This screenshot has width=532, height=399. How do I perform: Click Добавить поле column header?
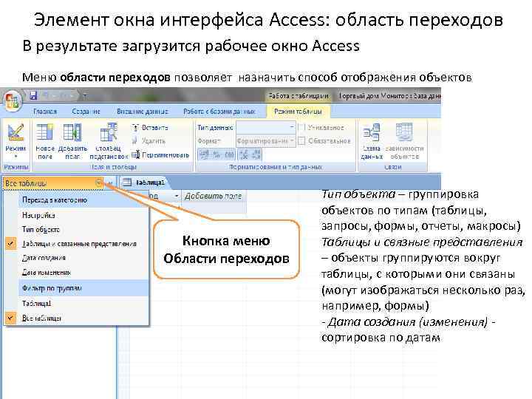click(213, 196)
